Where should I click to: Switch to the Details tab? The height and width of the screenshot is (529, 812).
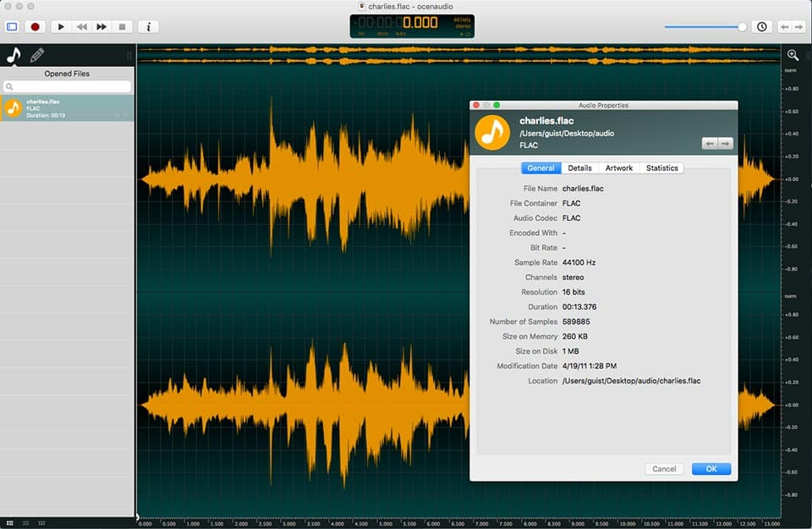click(579, 168)
